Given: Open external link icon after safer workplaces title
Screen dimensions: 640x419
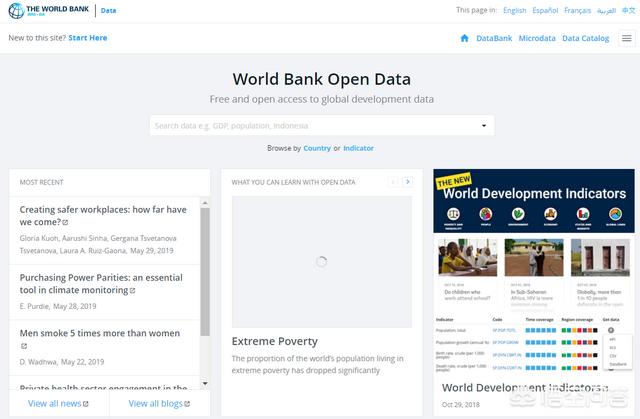Looking at the screenshot, I should pos(65,223).
